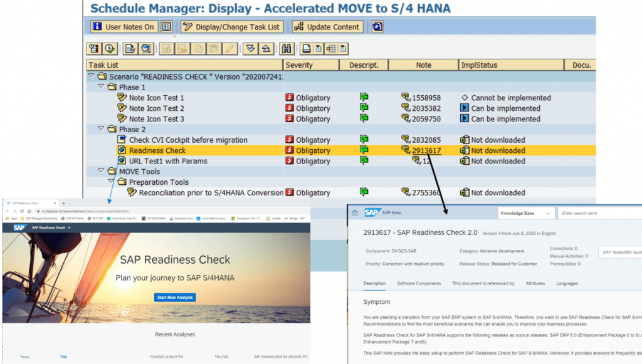The image size is (642, 364).
Task: Click the magnifier details toolbar icon
Action: coord(145,49)
